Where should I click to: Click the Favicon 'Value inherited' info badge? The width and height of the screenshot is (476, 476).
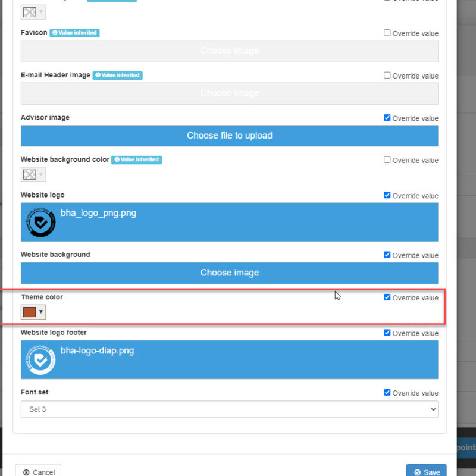pyautogui.click(x=74, y=33)
